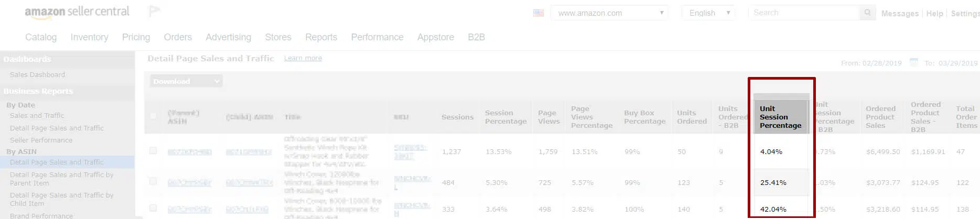The width and height of the screenshot is (980, 219).
Task: Click the Amazon Seller Central logo
Action: (x=77, y=12)
